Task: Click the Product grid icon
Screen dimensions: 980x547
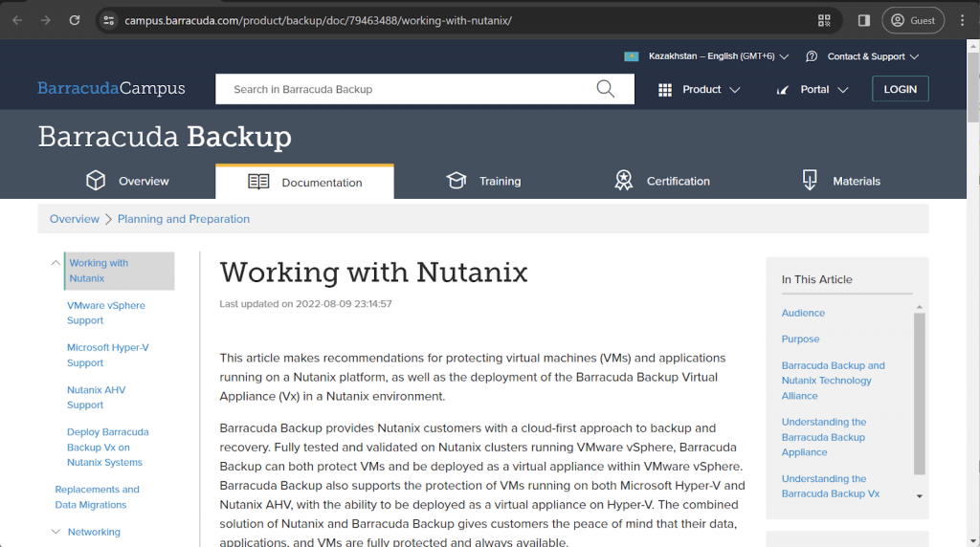Action: (665, 90)
